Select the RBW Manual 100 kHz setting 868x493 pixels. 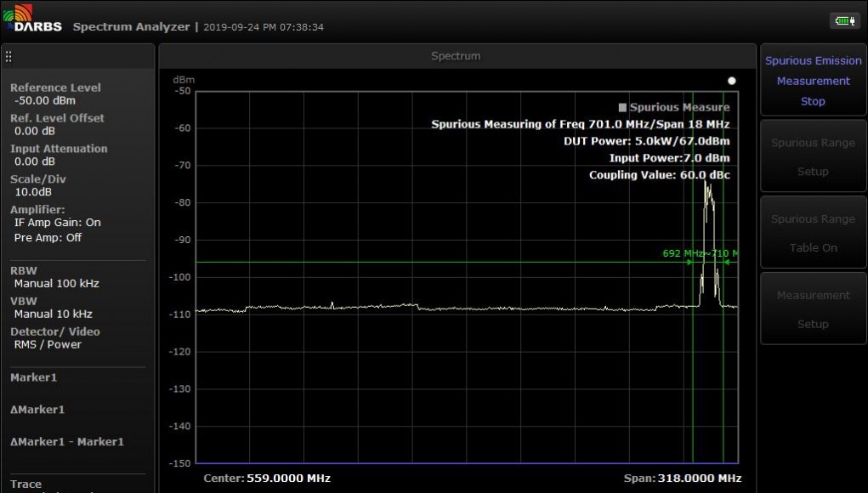[54, 277]
